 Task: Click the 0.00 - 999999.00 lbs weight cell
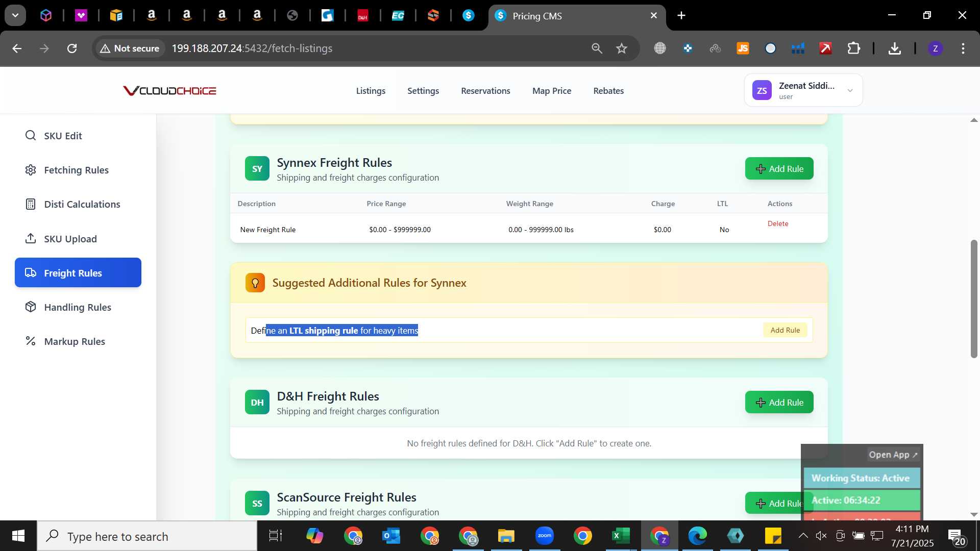coord(541,230)
